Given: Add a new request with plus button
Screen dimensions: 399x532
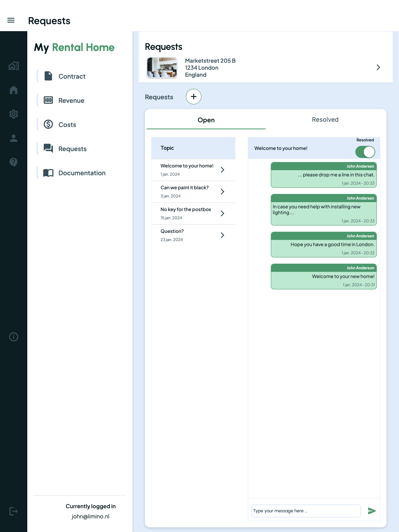Looking at the screenshot, I should tap(193, 97).
